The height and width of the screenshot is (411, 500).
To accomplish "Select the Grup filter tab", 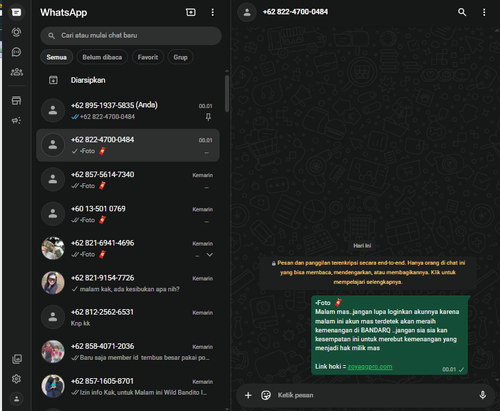I will pyautogui.click(x=180, y=57).
